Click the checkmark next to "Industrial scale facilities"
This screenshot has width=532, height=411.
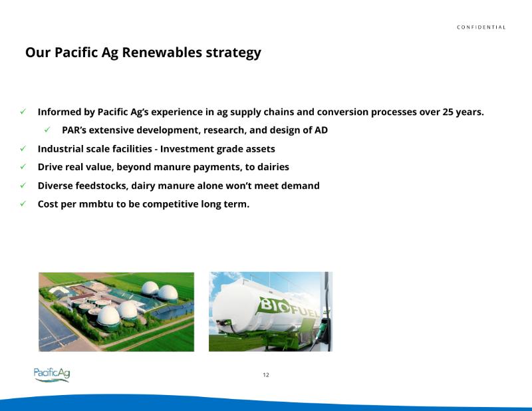click(x=23, y=149)
